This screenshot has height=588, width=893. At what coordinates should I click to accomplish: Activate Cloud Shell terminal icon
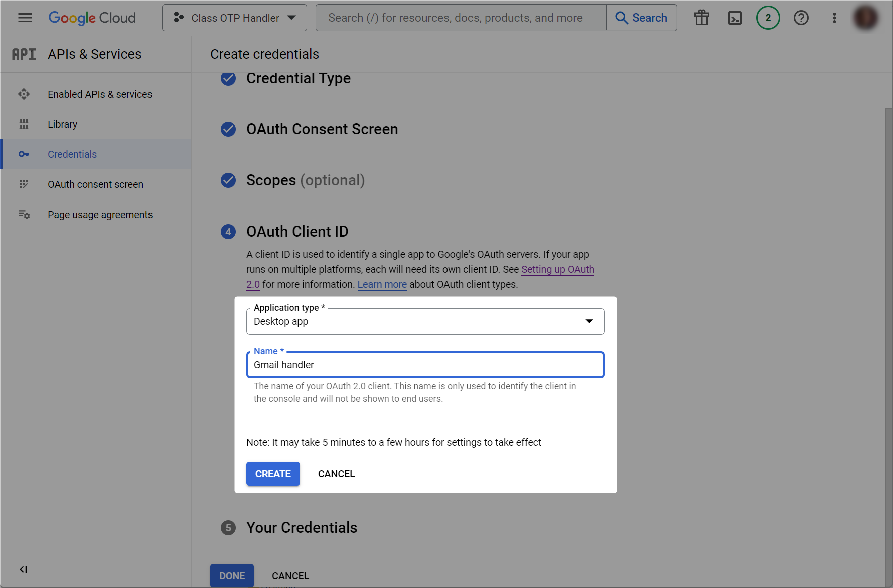734,18
